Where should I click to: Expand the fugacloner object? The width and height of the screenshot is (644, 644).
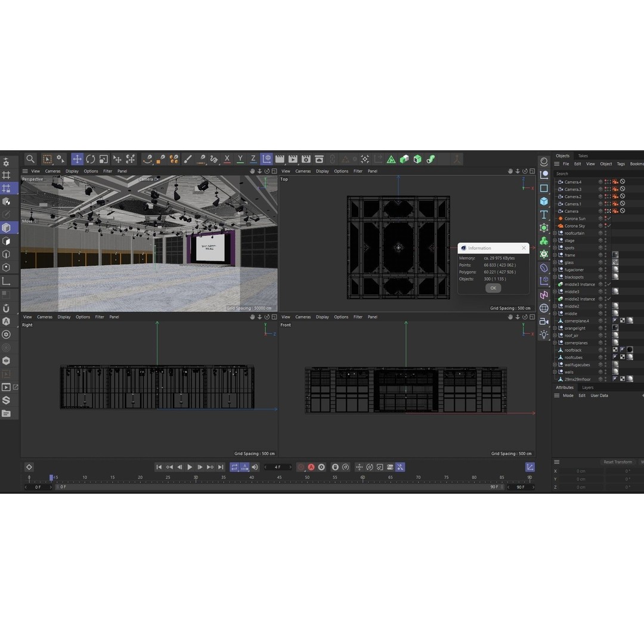[x=555, y=270]
